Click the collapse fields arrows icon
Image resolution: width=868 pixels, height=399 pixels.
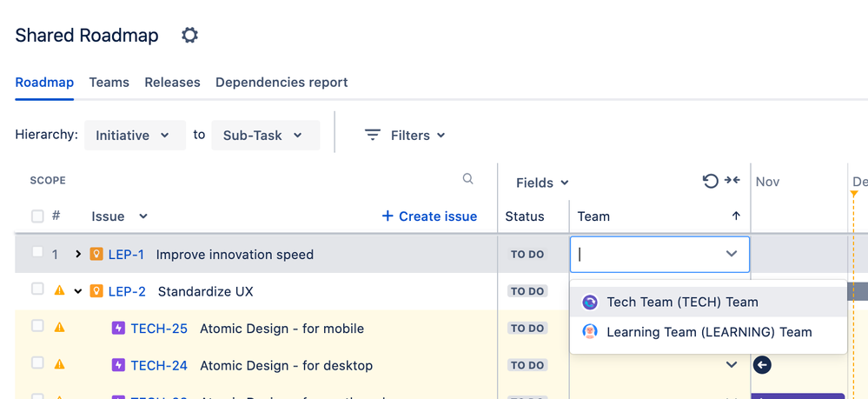tap(732, 180)
